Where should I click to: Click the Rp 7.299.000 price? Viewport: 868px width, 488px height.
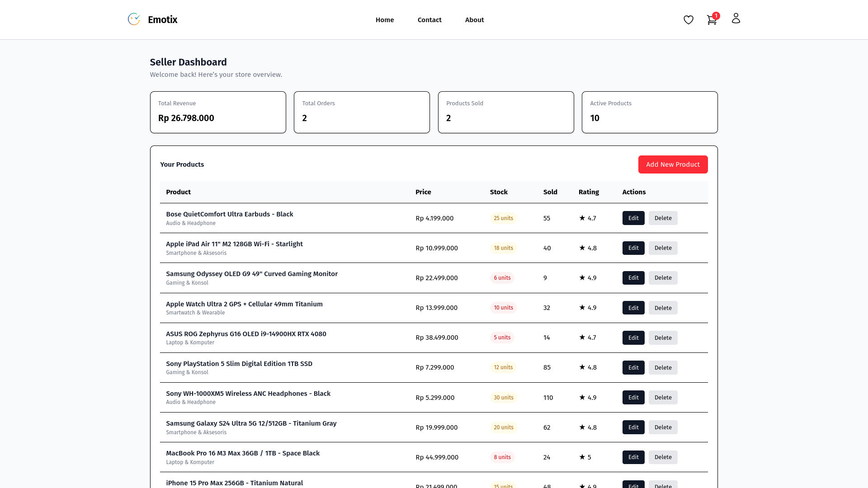tap(435, 367)
